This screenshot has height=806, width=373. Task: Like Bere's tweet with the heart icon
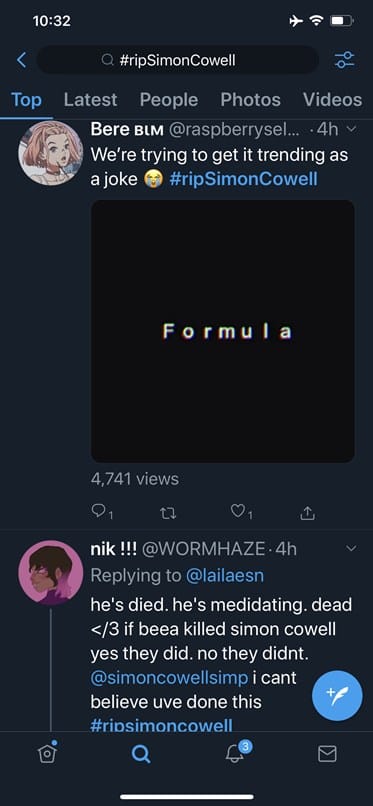click(x=237, y=511)
